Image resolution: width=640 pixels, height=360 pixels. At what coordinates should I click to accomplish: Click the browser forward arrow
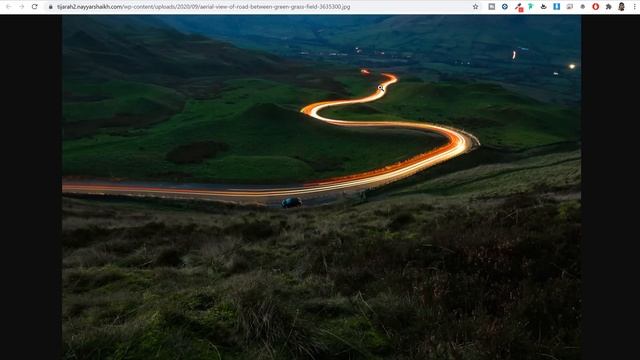coord(22,7)
